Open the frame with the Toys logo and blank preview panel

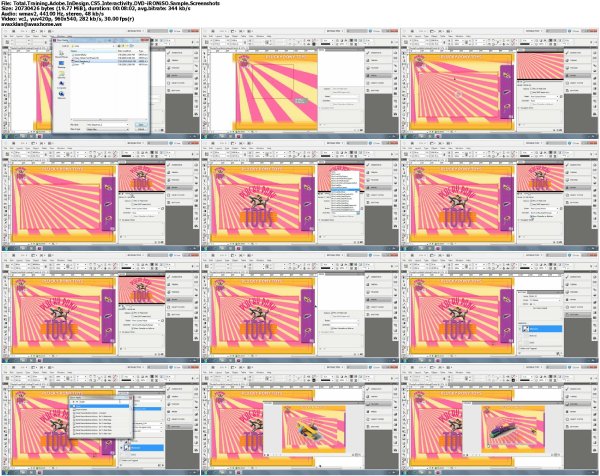(300, 307)
